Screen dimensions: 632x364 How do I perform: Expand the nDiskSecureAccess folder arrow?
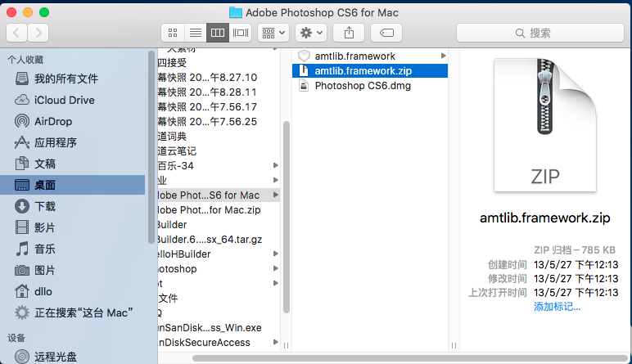pos(276,342)
